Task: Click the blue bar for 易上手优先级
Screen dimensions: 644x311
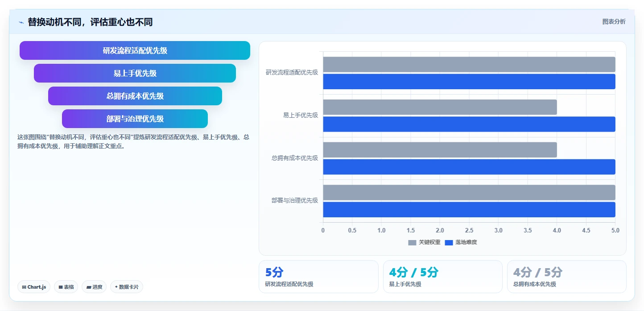Action: 469,124
